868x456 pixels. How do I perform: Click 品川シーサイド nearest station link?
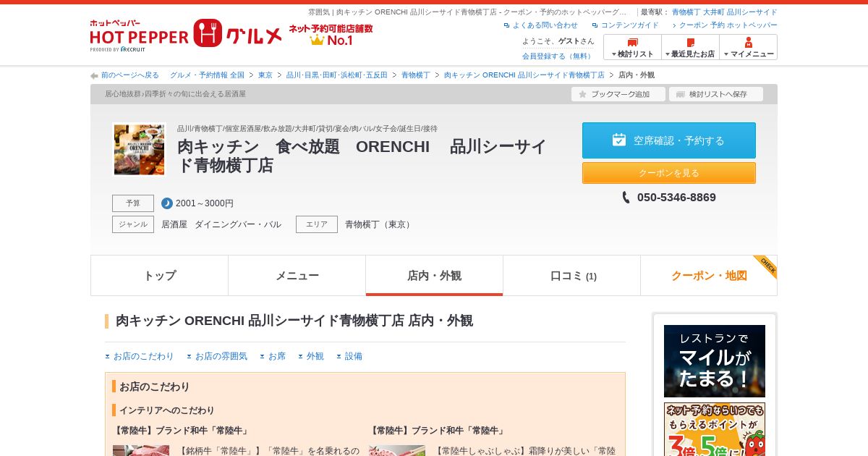752,12
